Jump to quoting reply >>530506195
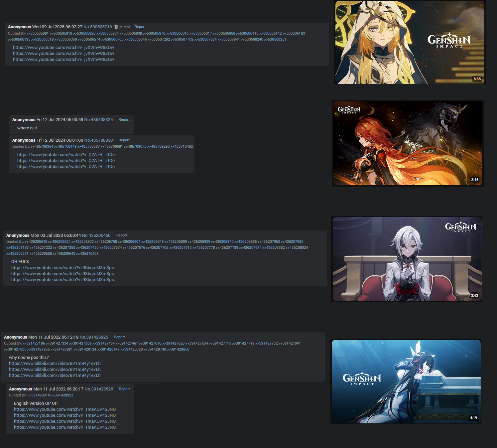497x448 pixels. coord(19,40)
